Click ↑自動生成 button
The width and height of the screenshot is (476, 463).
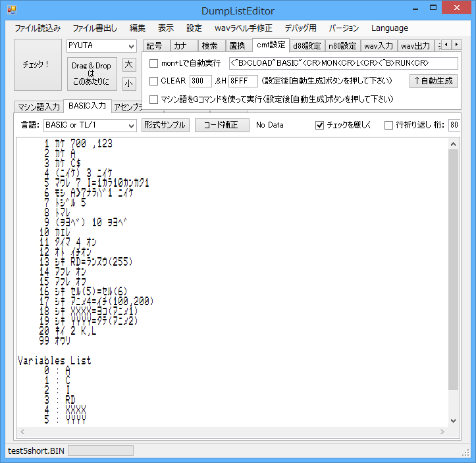(433, 81)
